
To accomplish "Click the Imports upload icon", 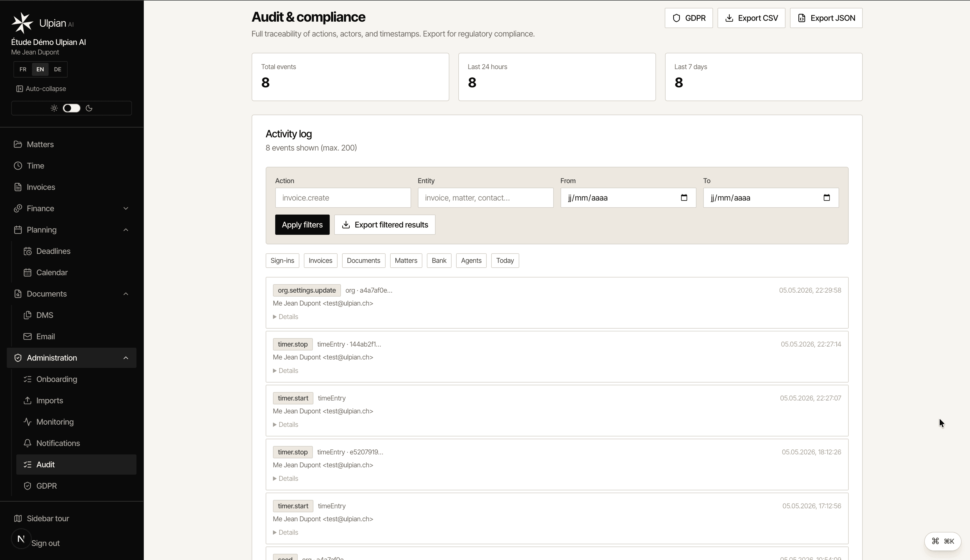I will pyautogui.click(x=27, y=400).
